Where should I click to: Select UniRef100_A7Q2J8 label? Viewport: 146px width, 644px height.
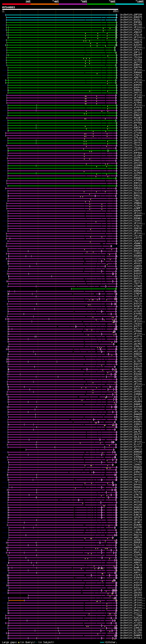[x=131, y=35]
